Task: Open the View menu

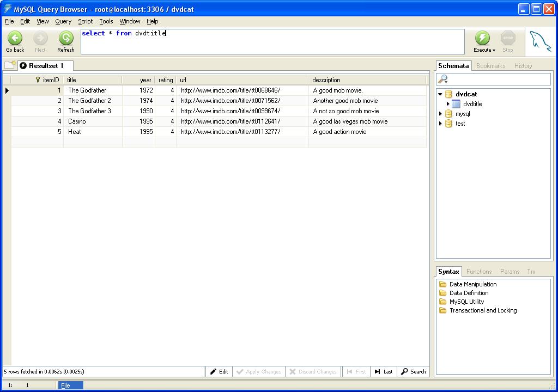Action: click(43, 21)
